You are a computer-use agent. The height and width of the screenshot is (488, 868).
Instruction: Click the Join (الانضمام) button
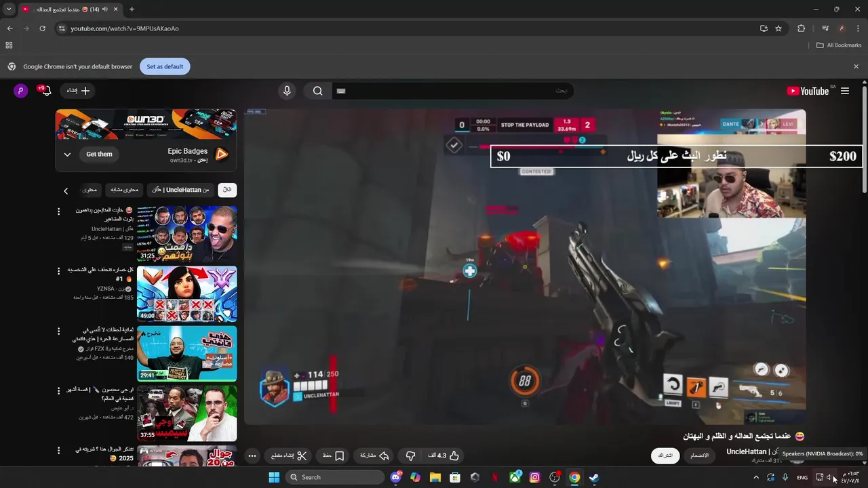tap(699, 455)
